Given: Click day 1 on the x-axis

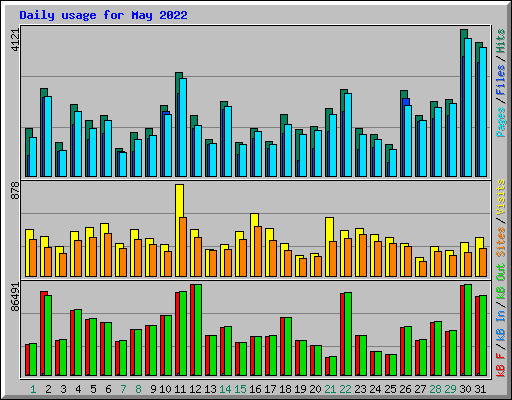Looking at the screenshot, I should [33, 389].
